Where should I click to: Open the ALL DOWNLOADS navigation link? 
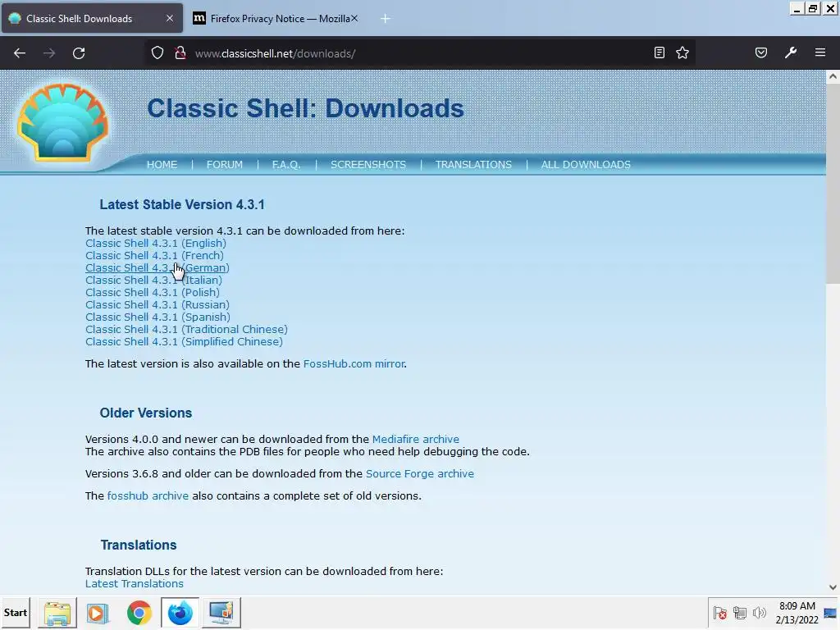pos(586,164)
